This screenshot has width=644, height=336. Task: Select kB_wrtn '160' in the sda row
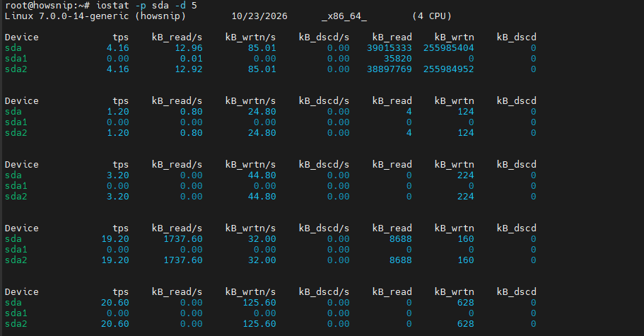point(466,239)
